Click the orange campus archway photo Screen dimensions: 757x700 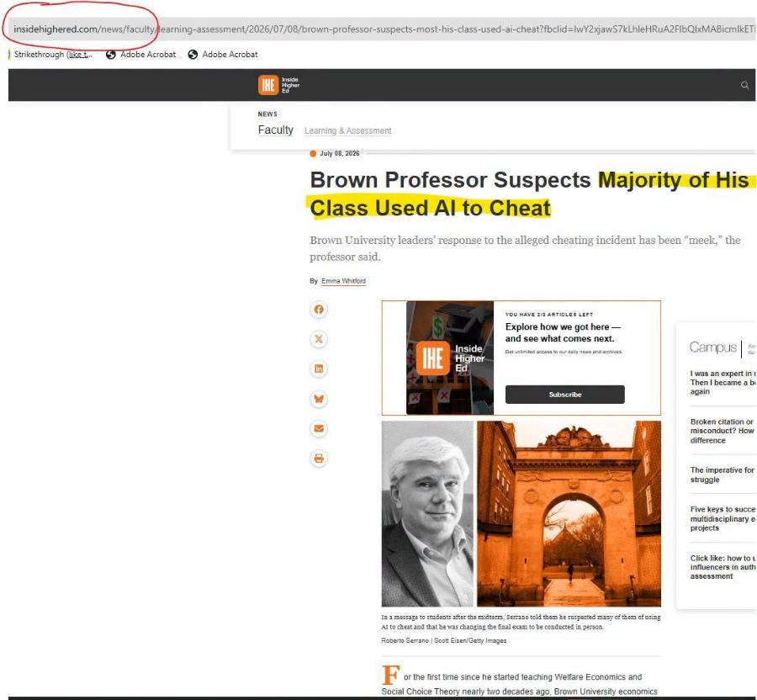[x=569, y=514]
